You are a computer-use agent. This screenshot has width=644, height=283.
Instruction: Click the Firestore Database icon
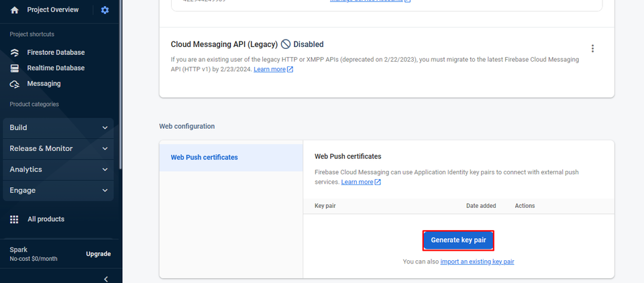point(14,52)
